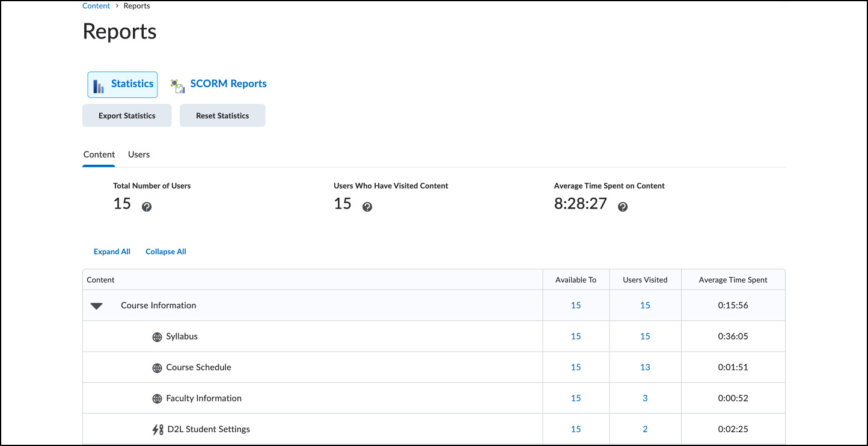Screen dimensions: 868x446
Task: Select the Course Schedule row title
Action: pos(199,367)
